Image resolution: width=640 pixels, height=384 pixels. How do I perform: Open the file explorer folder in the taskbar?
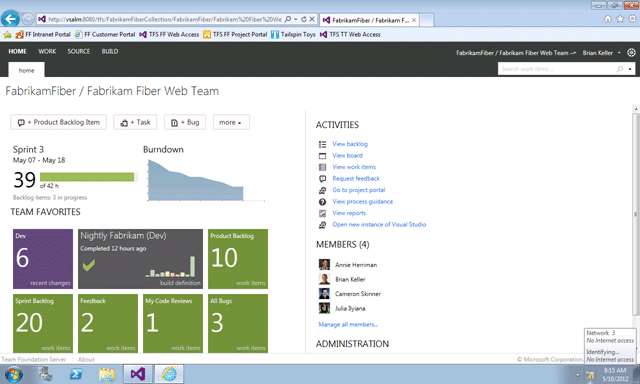pyautogui.click(x=107, y=374)
